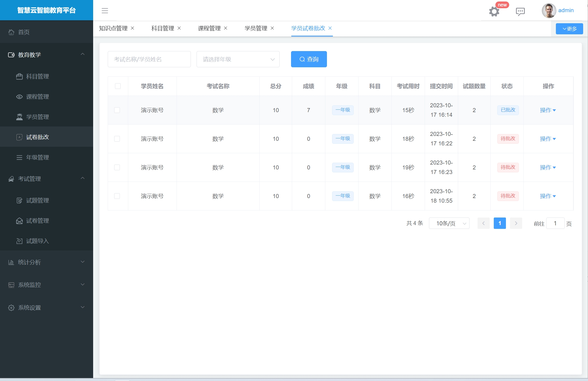
Task: Click the home icon next to 首页
Action: [x=11, y=32]
